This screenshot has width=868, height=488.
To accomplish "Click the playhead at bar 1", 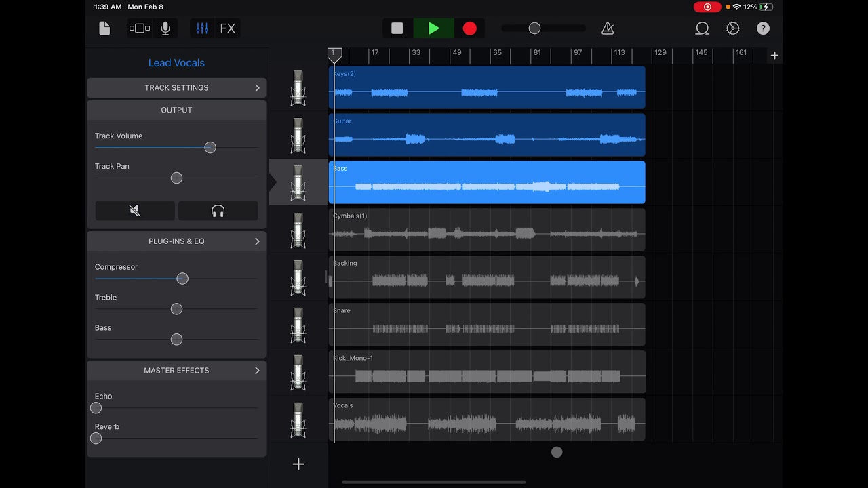I will (x=334, y=55).
